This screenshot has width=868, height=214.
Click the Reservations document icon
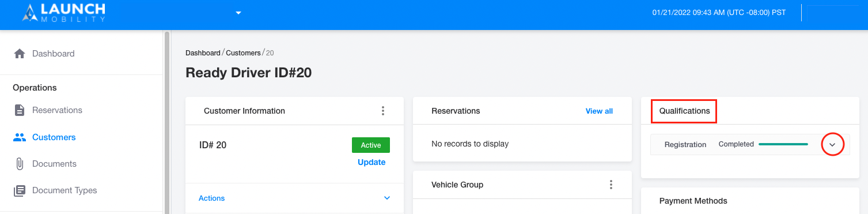tap(20, 110)
